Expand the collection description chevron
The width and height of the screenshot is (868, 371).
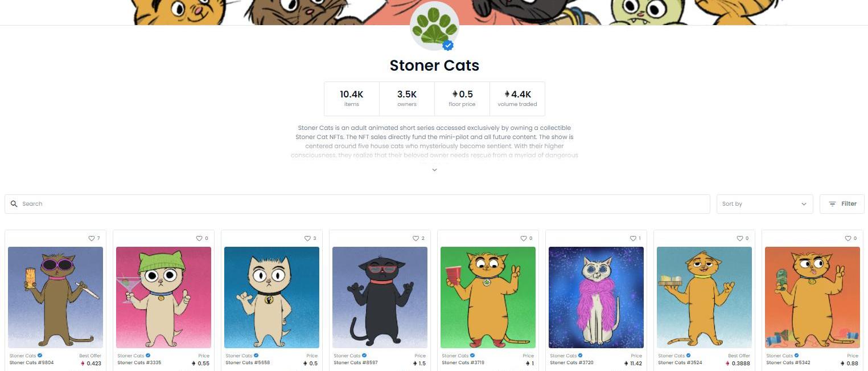pyautogui.click(x=434, y=170)
